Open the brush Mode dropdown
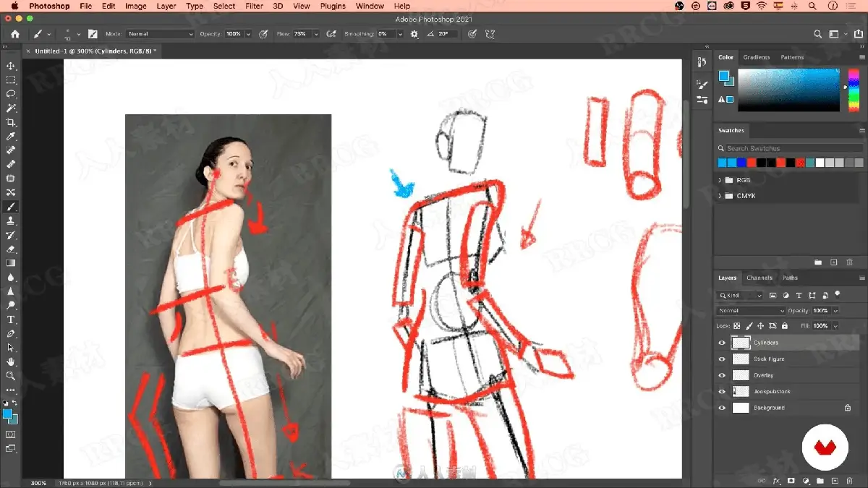Screen dimensions: 868x488 click(x=160, y=34)
